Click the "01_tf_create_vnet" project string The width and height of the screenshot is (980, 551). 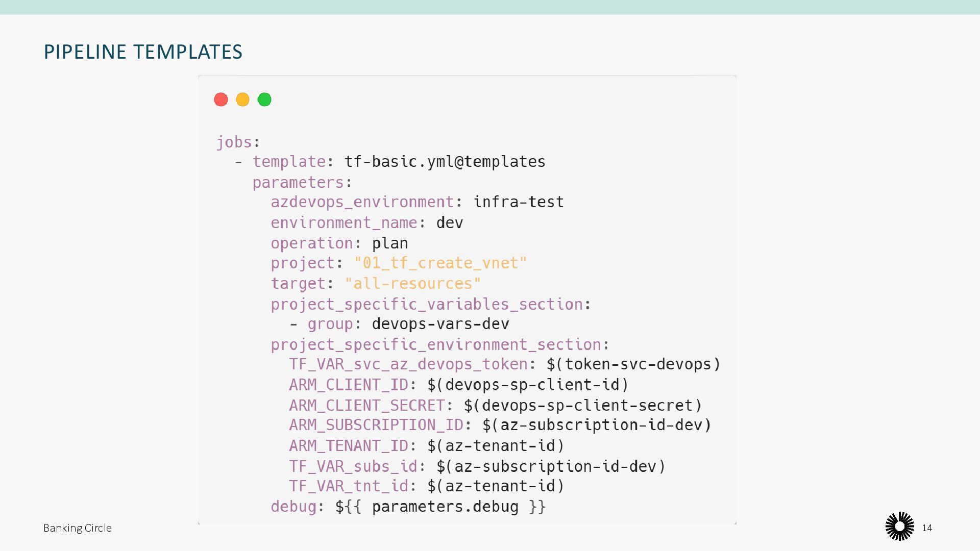(x=440, y=263)
